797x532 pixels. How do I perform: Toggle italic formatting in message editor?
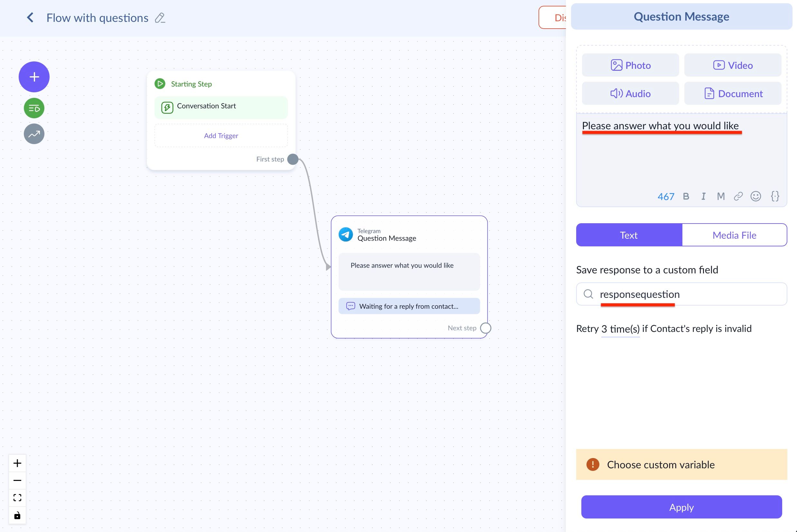click(x=703, y=196)
